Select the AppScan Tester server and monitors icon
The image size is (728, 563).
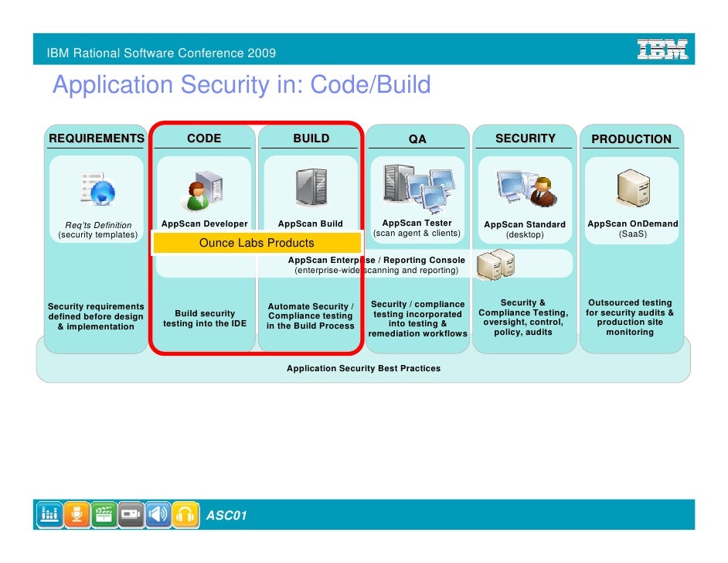pyautogui.click(x=419, y=189)
